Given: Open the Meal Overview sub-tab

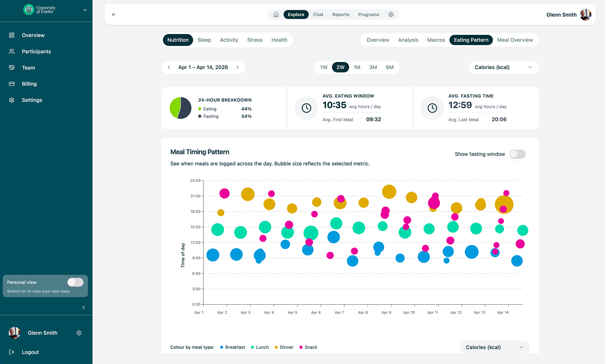Looking at the screenshot, I should click(x=515, y=40).
